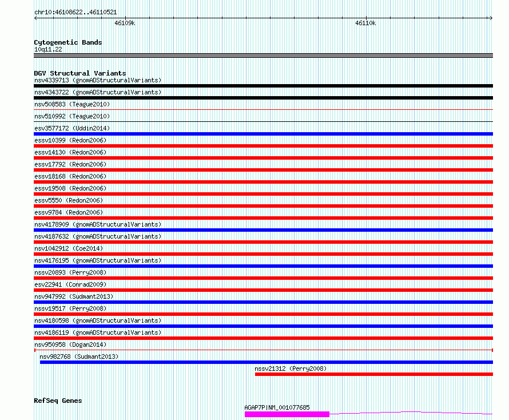Click the thin red line under nsv950958
Image resolution: width=509 pixels, height=420 pixels.
(x=263, y=350)
